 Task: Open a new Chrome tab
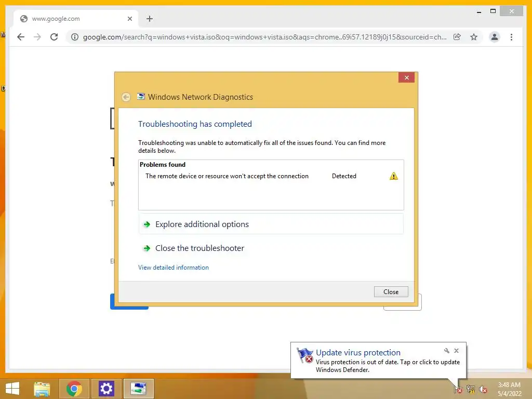[x=150, y=19]
